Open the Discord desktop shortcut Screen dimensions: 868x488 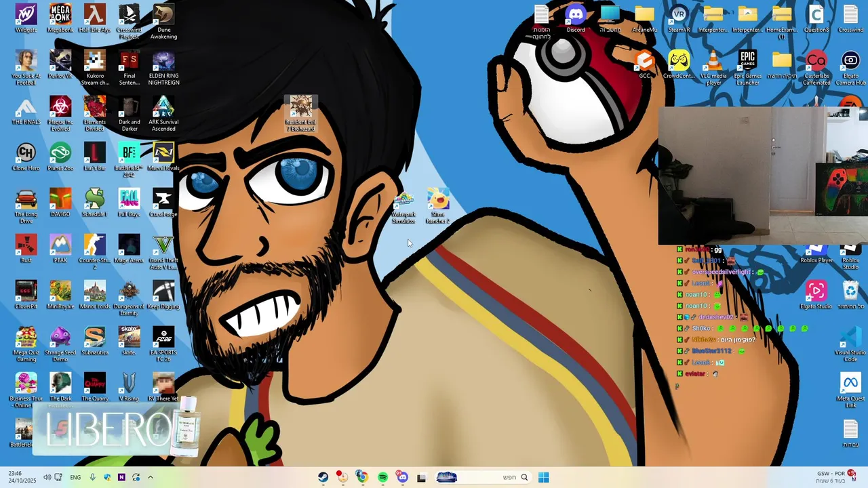click(x=576, y=18)
